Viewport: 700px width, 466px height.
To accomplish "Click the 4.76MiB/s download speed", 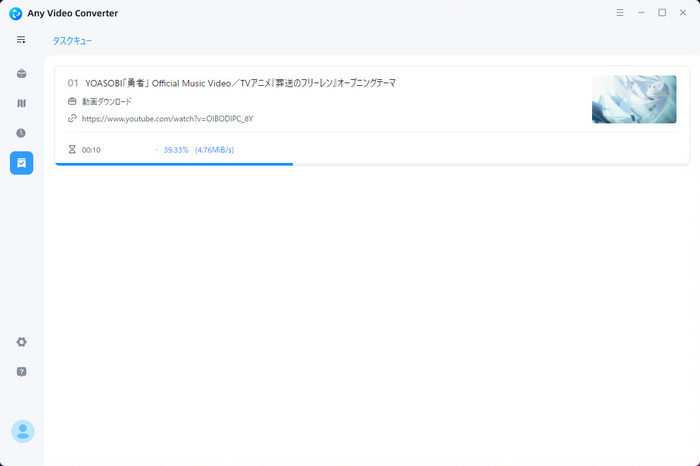I will click(x=214, y=150).
